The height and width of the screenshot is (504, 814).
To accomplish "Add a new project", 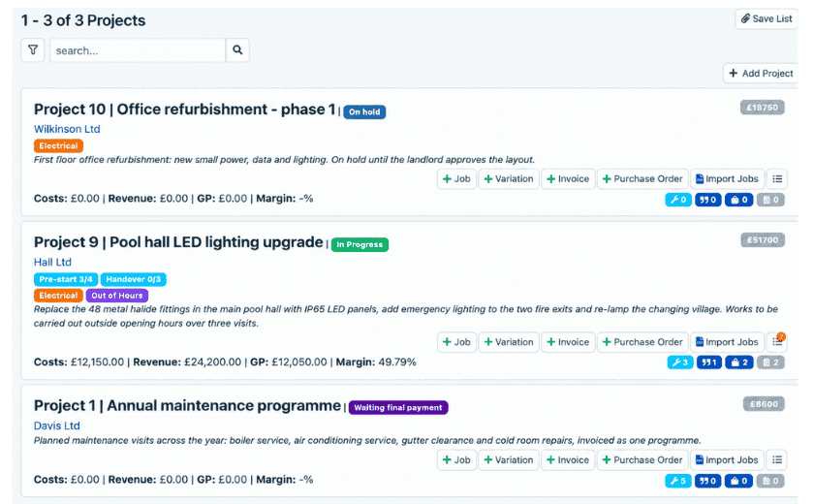I will pos(761,74).
